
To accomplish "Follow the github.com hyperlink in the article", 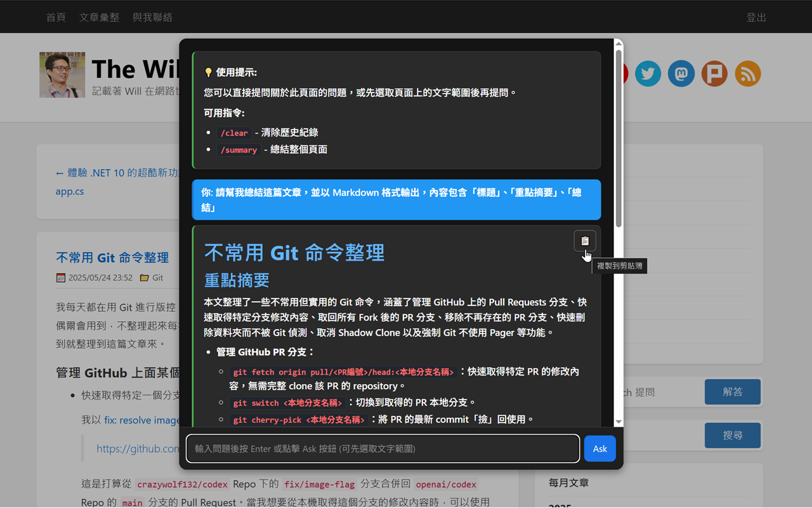I will click(x=135, y=448).
